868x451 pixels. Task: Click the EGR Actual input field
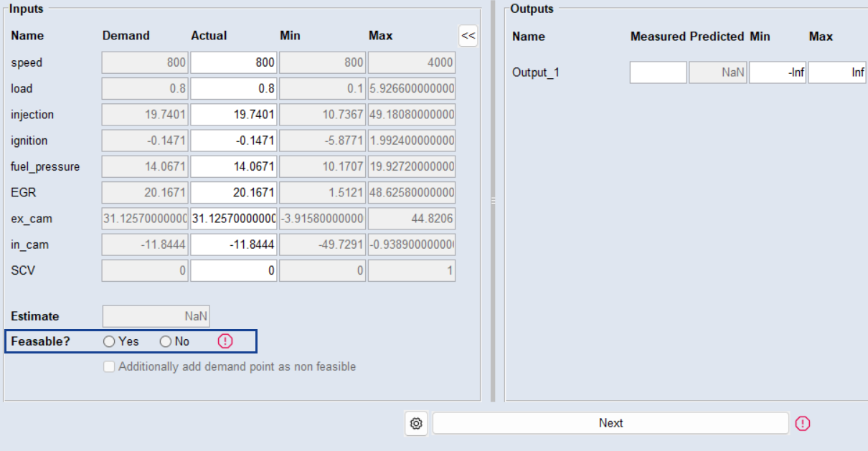[x=234, y=192]
